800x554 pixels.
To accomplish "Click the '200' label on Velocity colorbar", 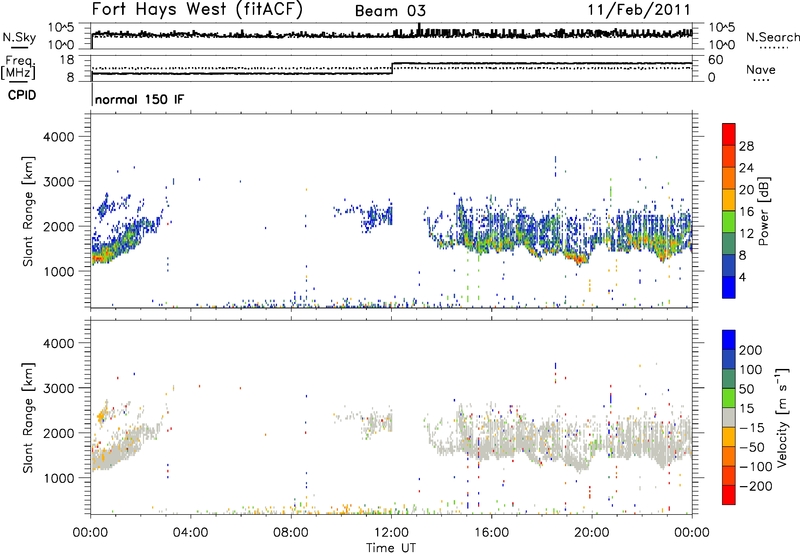I will pos(751,350).
